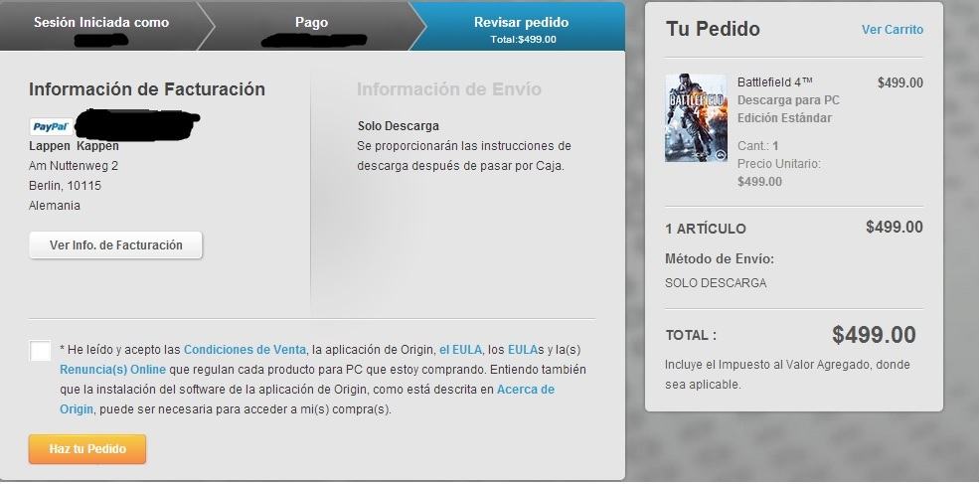Viewport: 980px width, 484px height.
Task: Open the el EULA link
Action: tap(460, 350)
